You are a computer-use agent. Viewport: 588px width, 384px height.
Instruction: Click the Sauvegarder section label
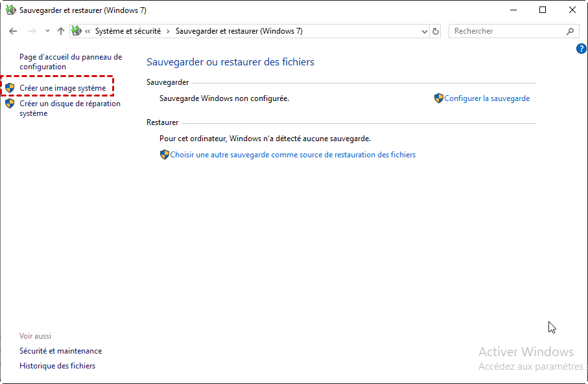pos(168,82)
